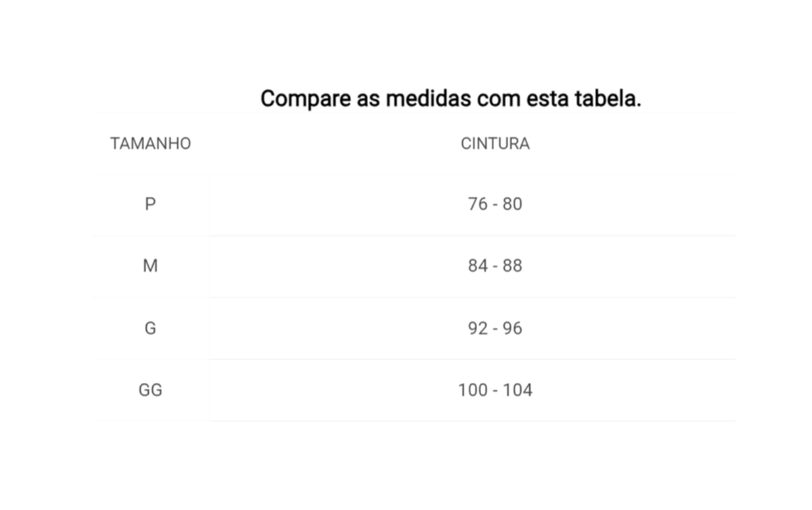Select the waist value 92 - 96
The height and width of the screenshot is (510, 812).
click(495, 328)
